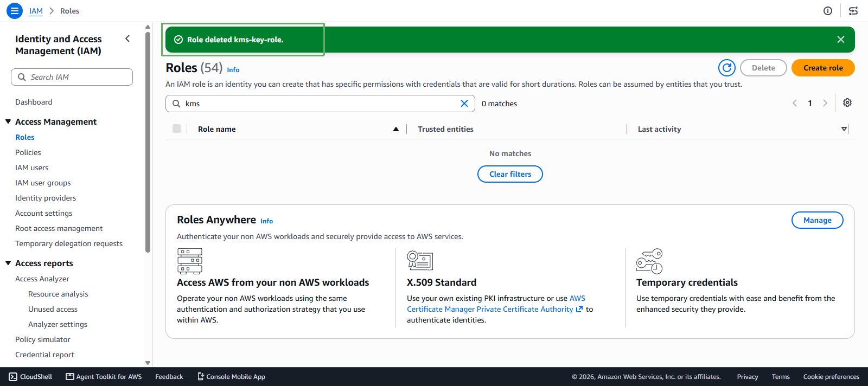The height and width of the screenshot is (386, 868).
Task: Open the Info link beside Roles heading
Action: 233,70
